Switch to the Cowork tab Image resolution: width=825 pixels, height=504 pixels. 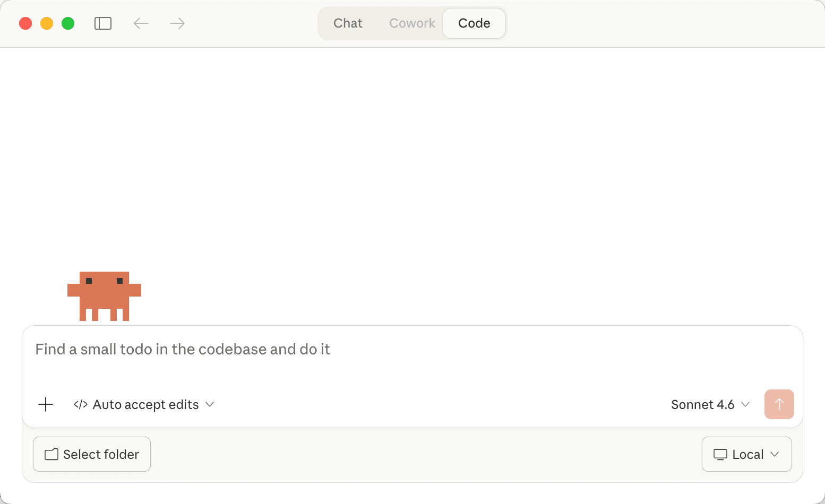412,23
